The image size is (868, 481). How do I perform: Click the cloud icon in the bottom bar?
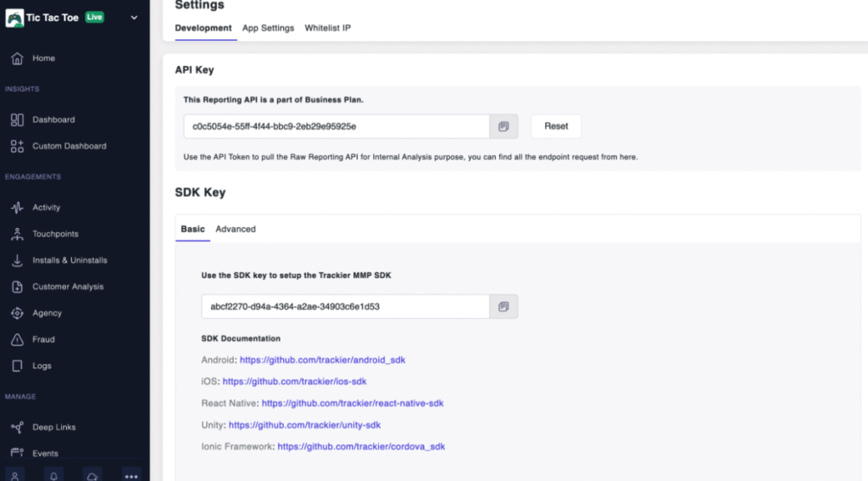point(92,474)
